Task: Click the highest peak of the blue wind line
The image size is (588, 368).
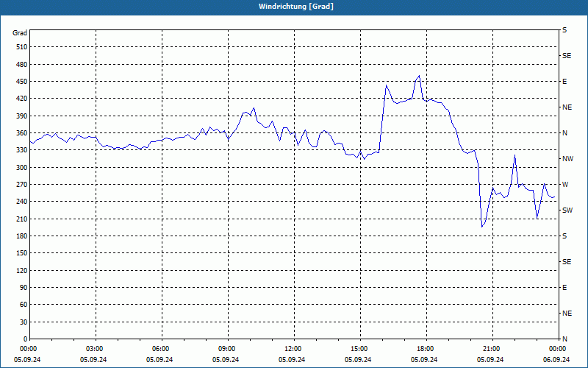Action: [x=419, y=76]
